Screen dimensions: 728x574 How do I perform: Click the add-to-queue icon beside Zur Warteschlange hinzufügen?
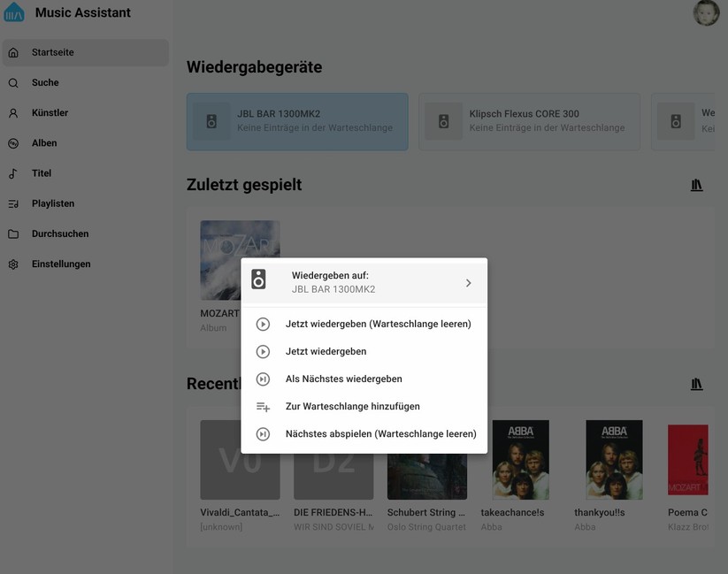(263, 406)
